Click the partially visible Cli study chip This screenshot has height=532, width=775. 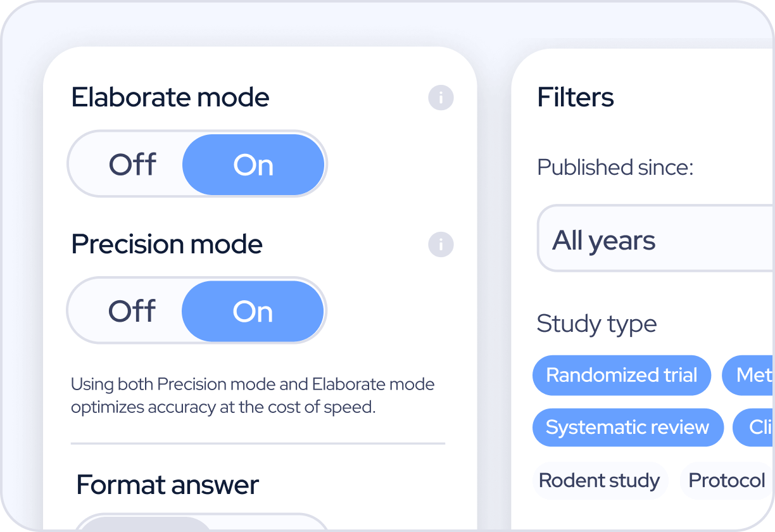pyautogui.click(x=757, y=427)
